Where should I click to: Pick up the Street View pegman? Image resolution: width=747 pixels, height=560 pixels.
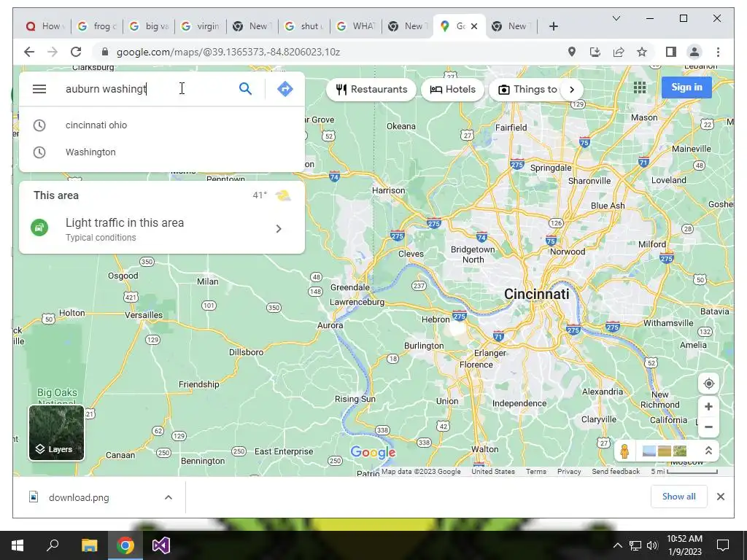624,451
